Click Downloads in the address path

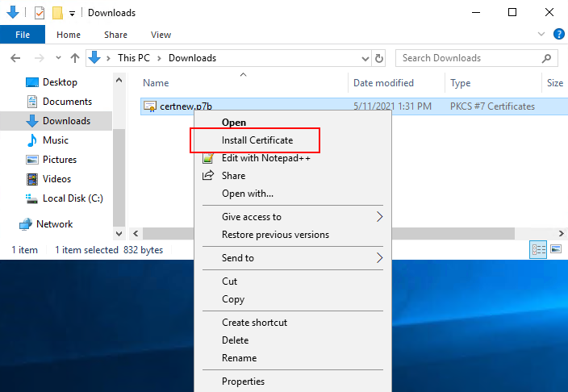click(x=192, y=58)
